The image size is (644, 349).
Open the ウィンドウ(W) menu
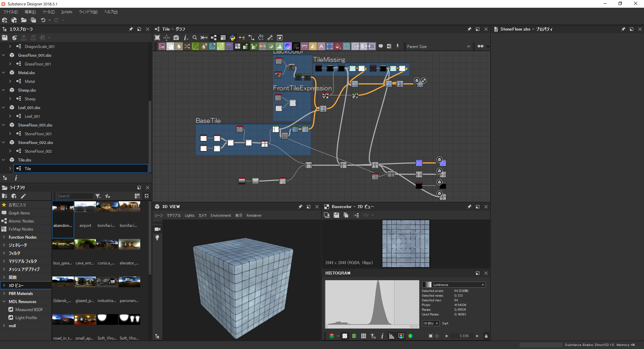[88, 12]
